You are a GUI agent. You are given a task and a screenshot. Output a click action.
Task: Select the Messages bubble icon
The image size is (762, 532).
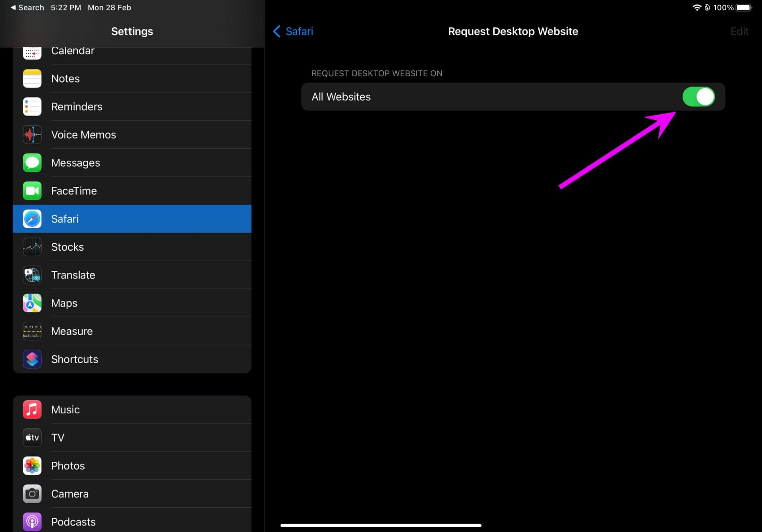tap(32, 163)
